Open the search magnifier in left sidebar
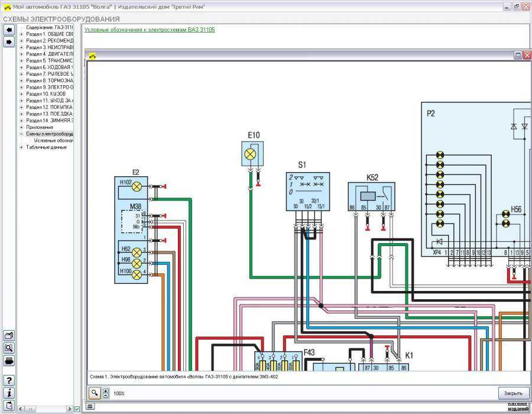 pos(9,348)
